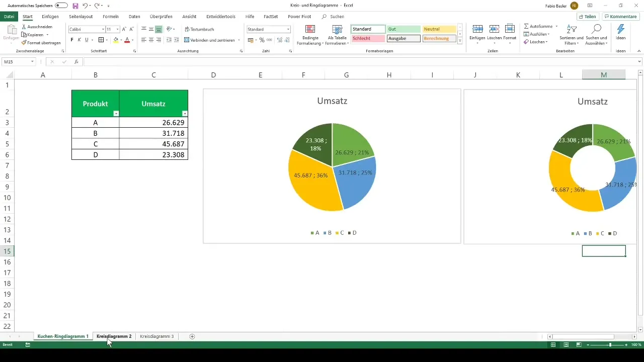Decrease the font size with smaller A

[x=131, y=29]
